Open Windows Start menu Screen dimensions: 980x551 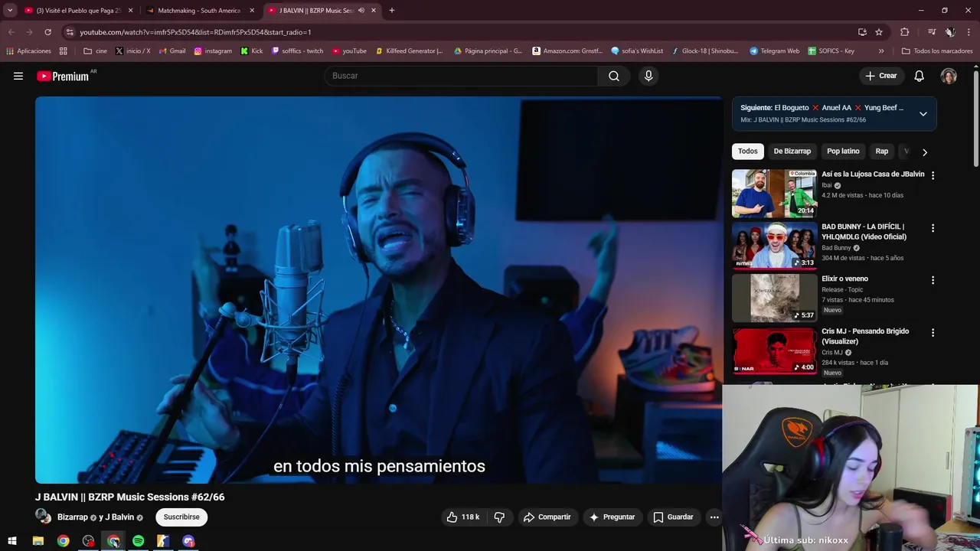[12, 541]
